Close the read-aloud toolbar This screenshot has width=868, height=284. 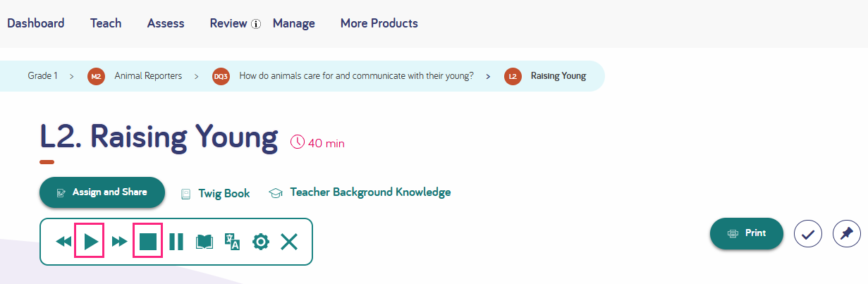(289, 242)
